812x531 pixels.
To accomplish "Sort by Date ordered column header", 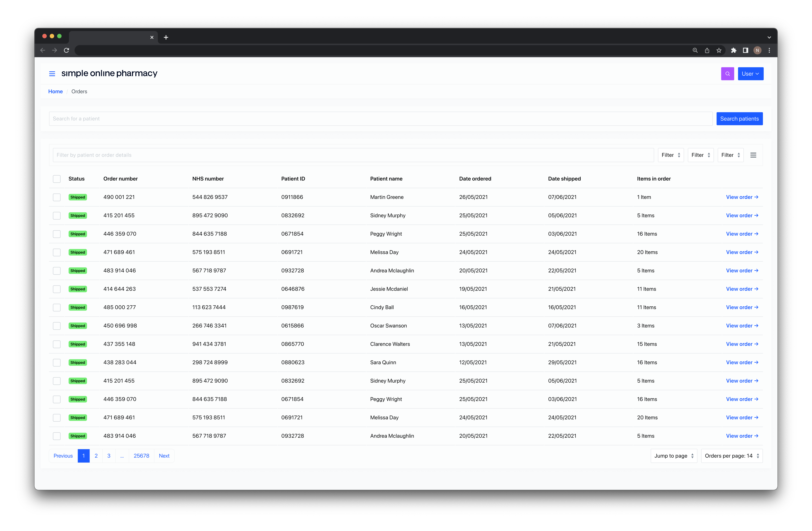I will point(475,179).
